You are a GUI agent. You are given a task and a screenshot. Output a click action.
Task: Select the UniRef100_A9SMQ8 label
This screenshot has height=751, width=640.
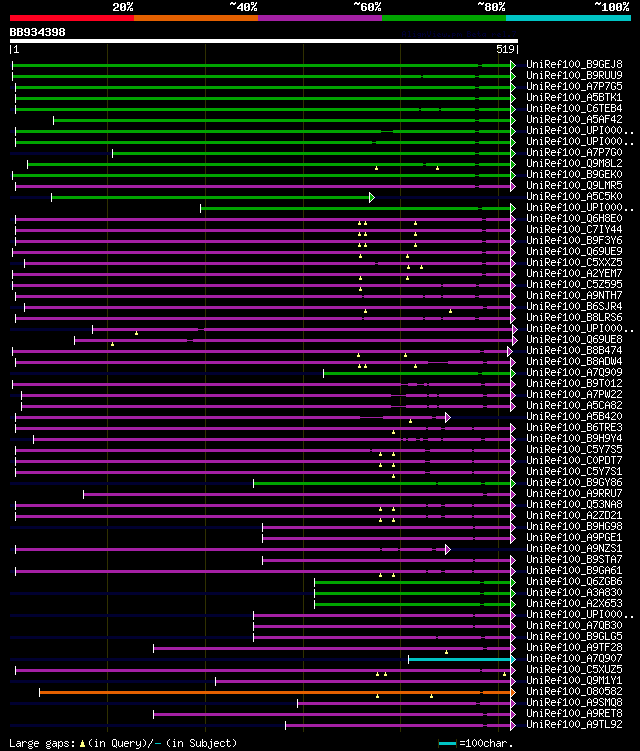574,703
